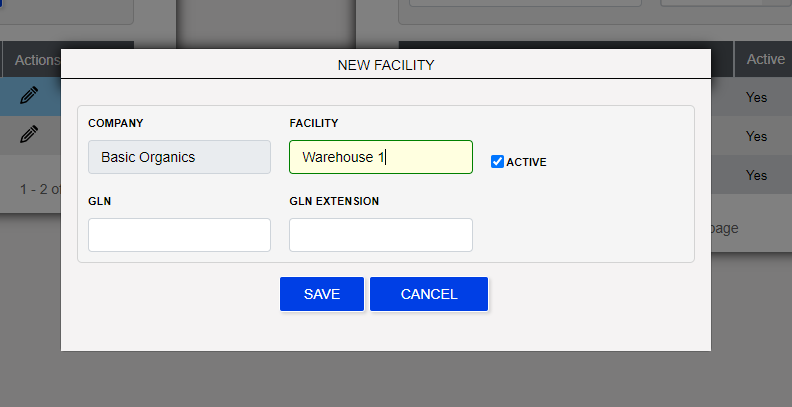The height and width of the screenshot is (407, 792).
Task: Select the first row's Yes cell
Action: pyautogui.click(x=757, y=97)
